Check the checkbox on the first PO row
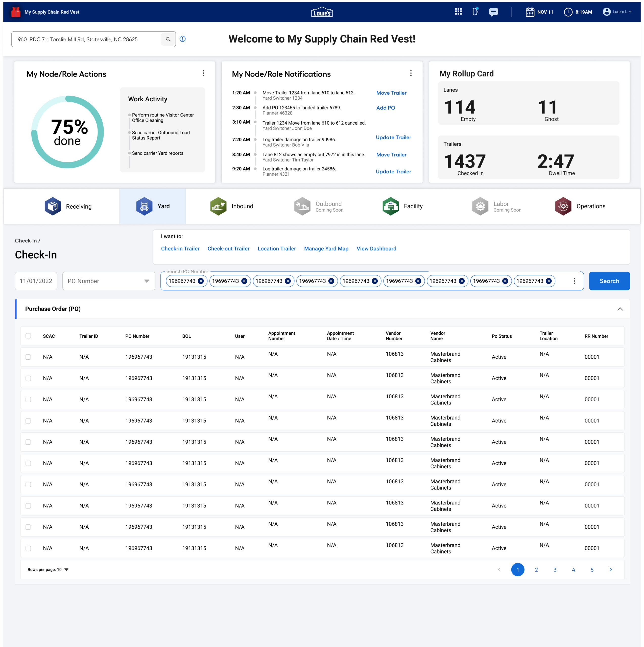The image size is (644, 647). (x=29, y=357)
